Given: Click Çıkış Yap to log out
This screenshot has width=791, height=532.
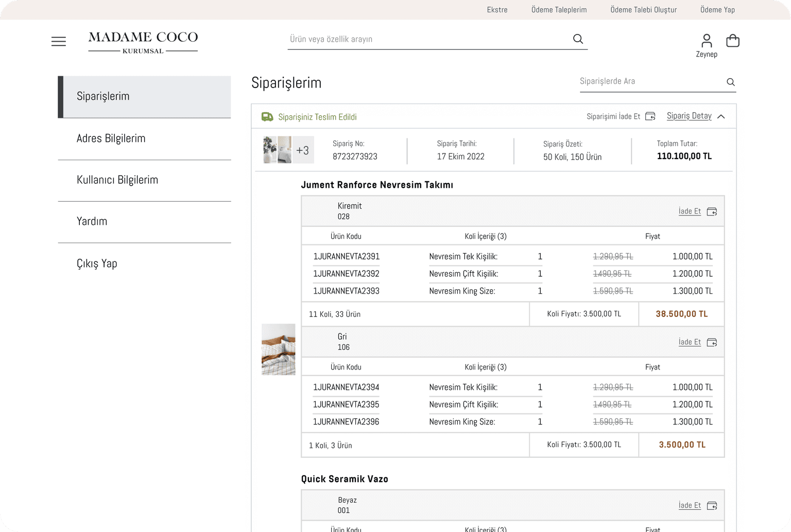Looking at the screenshot, I should point(97,263).
